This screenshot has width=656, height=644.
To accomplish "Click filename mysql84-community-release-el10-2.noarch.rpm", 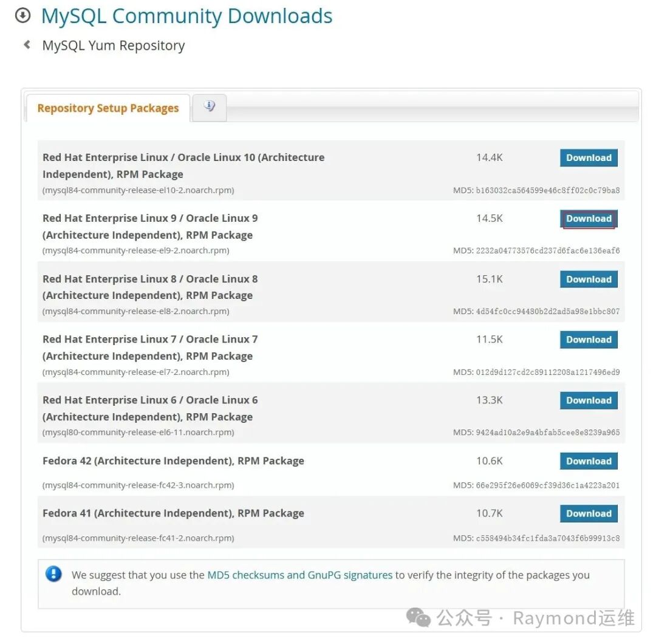I will click(138, 190).
